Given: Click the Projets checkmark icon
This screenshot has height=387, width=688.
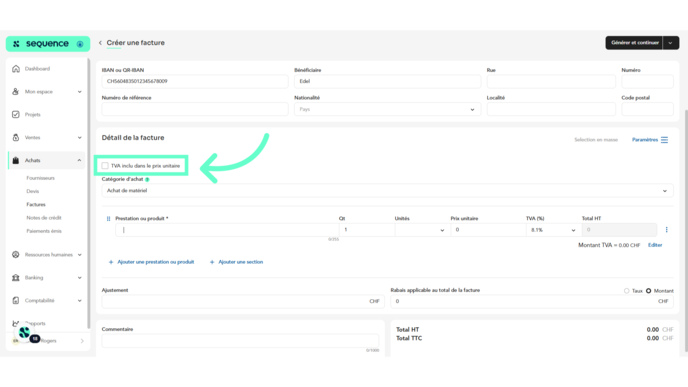Looking at the screenshot, I should (x=16, y=115).
